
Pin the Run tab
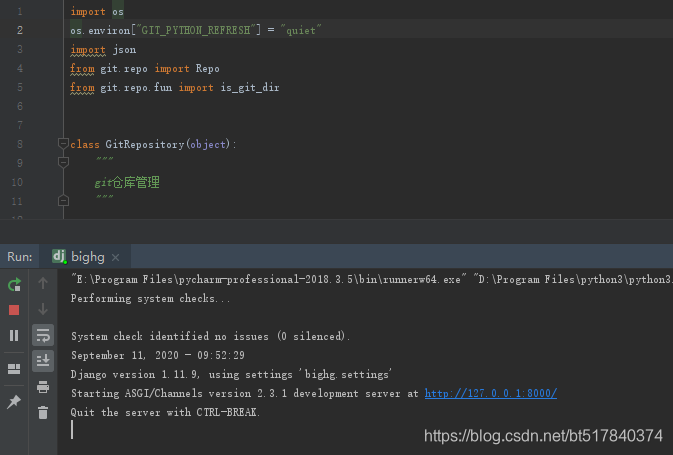(14, 402)
